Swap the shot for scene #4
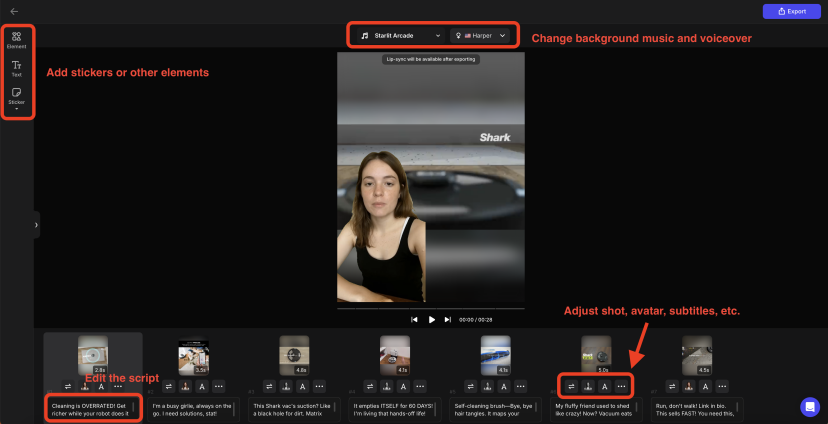 370,387
